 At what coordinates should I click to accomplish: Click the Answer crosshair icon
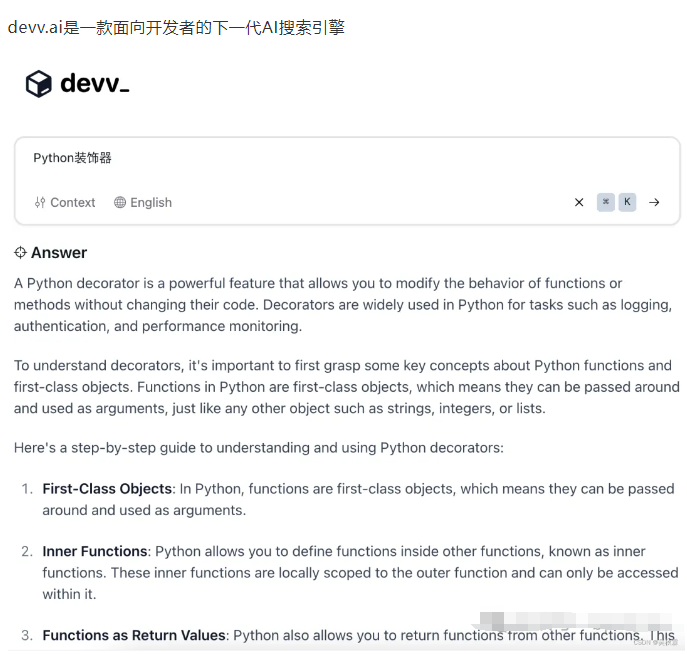tap(20, 253)
